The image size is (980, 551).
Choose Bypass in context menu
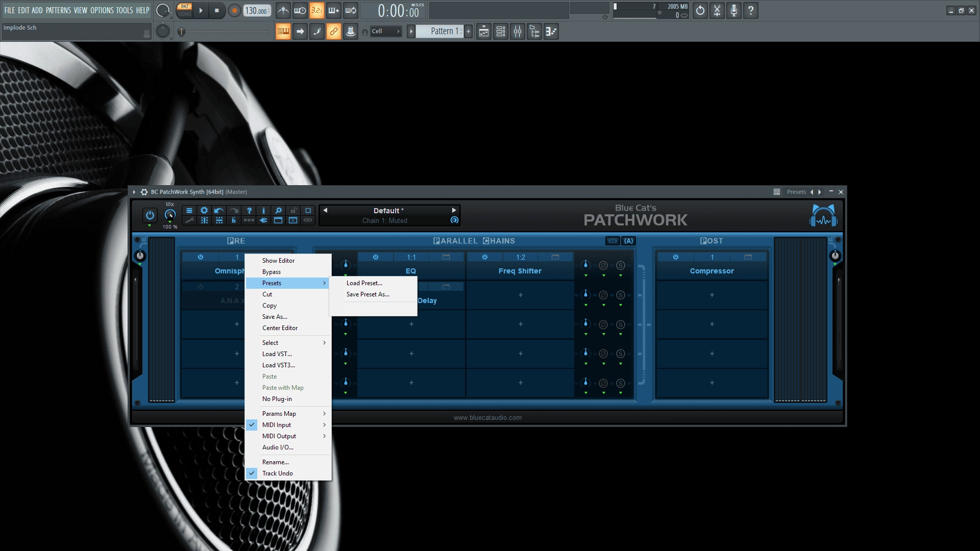tap(288, 272)
